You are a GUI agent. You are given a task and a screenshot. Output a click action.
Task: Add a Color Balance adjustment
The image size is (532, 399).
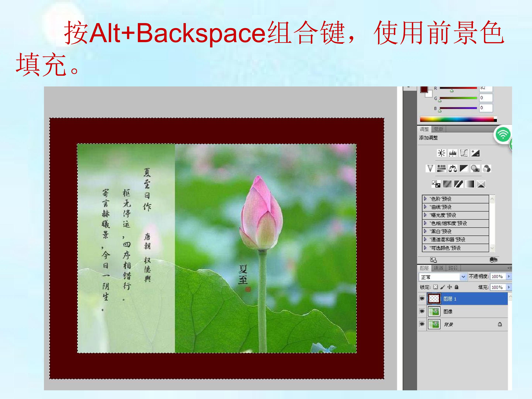click(x=453, y=168)
